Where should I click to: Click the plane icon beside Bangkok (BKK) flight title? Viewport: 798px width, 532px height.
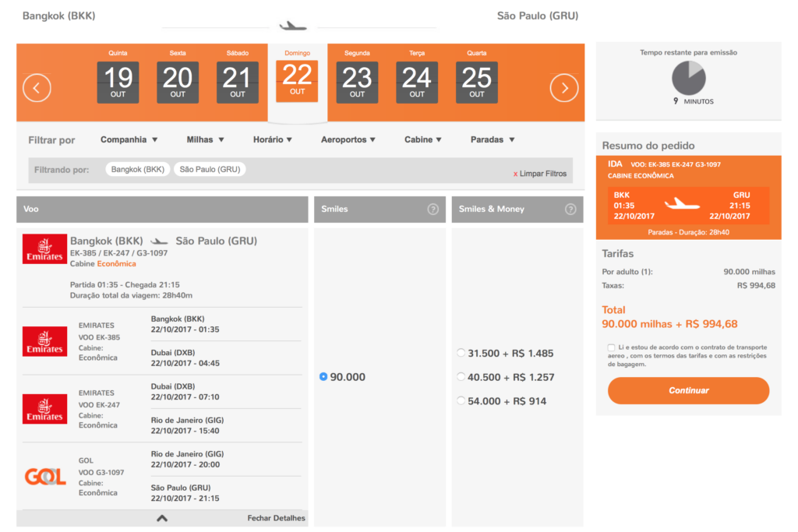pos(159,241)
